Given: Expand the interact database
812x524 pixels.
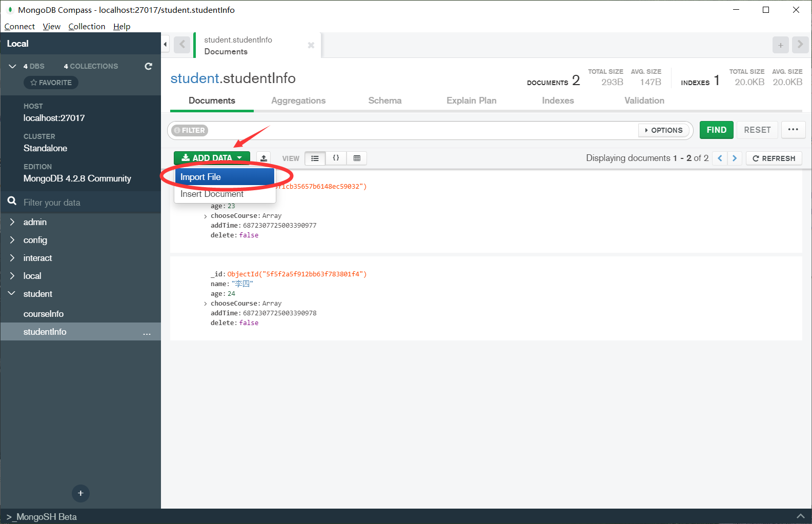Looking at the screenshot, I should point(12,258).
